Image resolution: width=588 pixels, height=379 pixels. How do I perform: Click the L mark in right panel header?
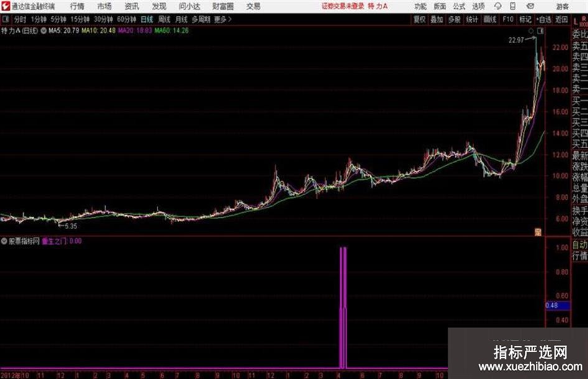[x=576, y=22]
